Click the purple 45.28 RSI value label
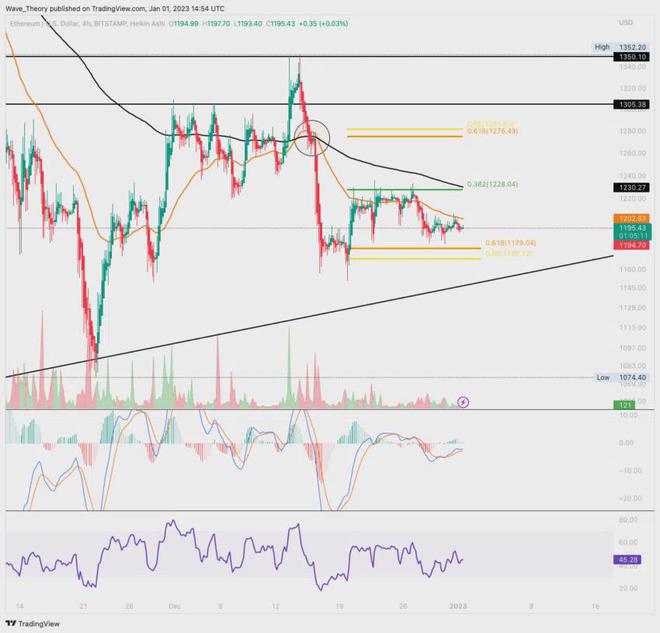Screen dimensions: 660x633 pyautogui.click(x=627, y=560)
